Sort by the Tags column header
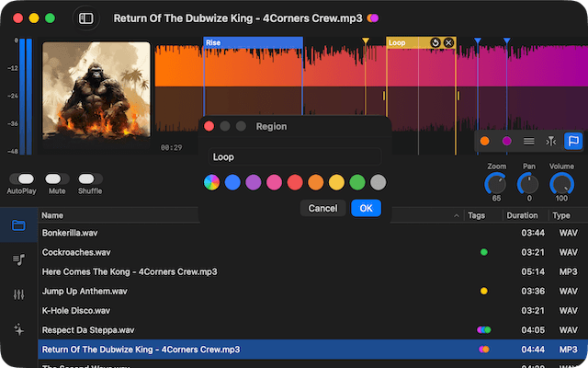 [476, 215]
